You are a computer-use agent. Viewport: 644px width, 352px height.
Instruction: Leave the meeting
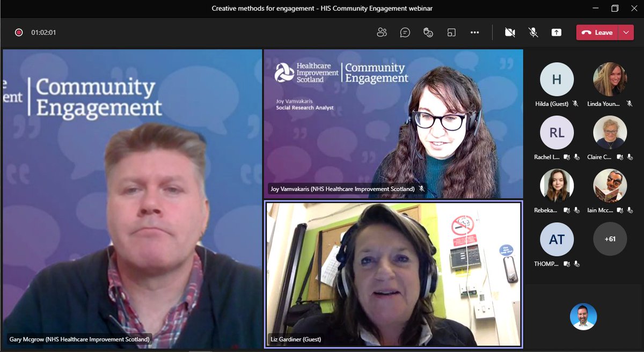(x=597, y=32)
